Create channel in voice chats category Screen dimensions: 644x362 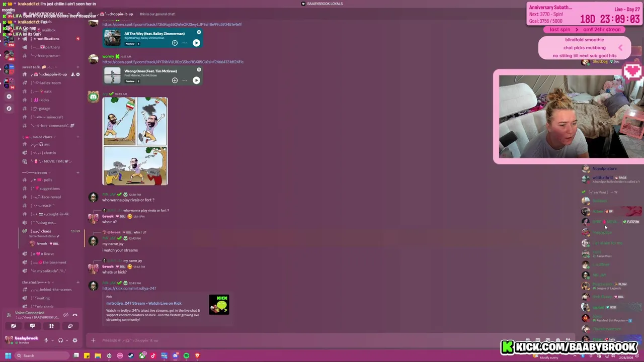click(77, 137)
